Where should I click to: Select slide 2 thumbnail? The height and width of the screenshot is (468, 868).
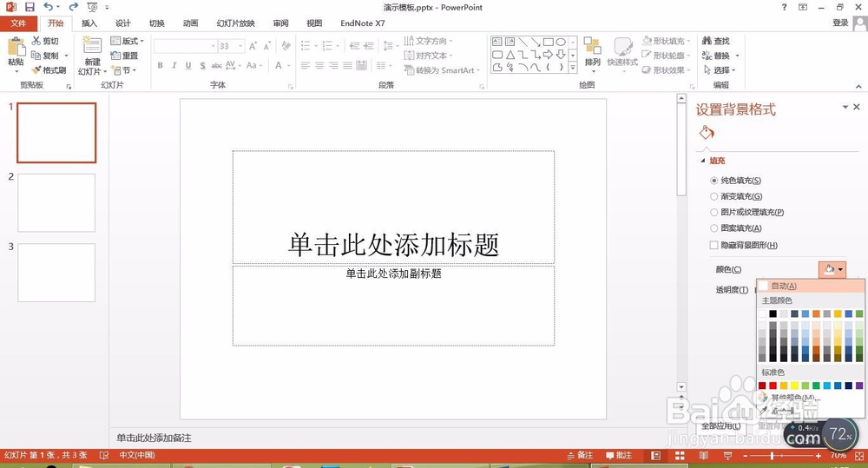tap(56, 202)
